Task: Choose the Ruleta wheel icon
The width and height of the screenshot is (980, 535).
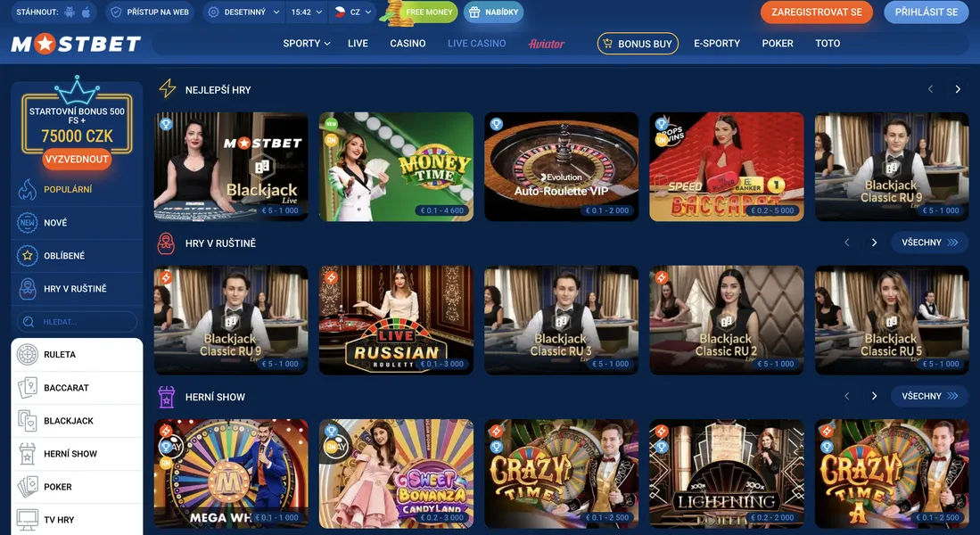Action: click(x=28, y=354)
